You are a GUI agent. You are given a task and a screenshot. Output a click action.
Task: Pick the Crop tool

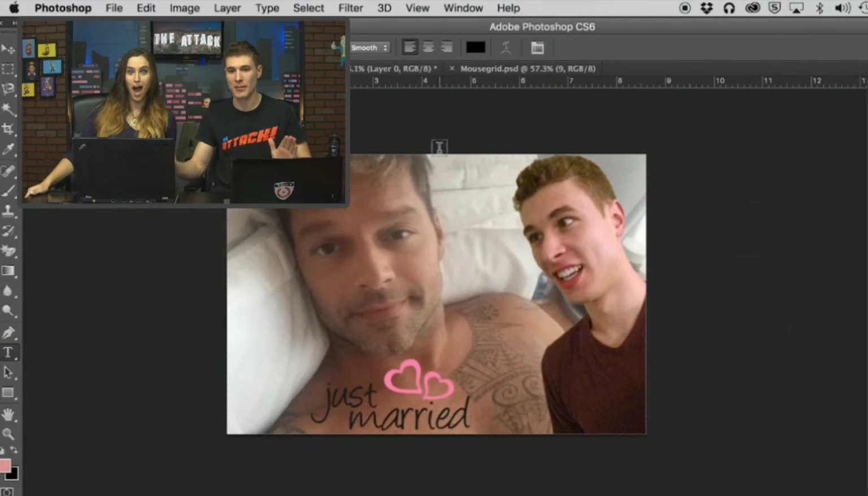click(x=8, y=129)
